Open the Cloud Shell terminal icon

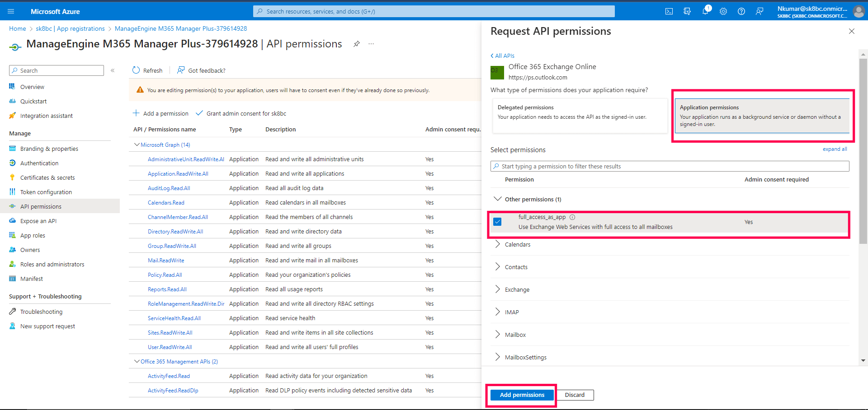click(x=669, y=11)
